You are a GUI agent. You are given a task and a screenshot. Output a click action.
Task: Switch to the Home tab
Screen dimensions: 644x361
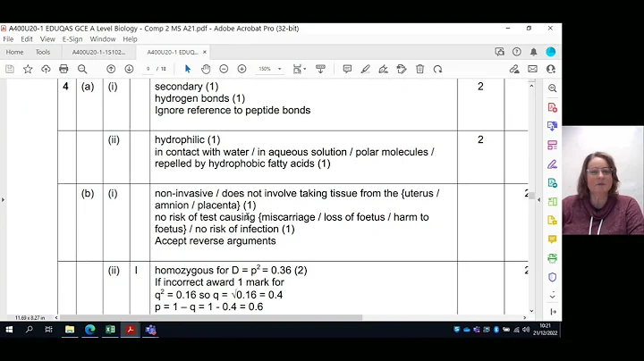pos(15,52)
